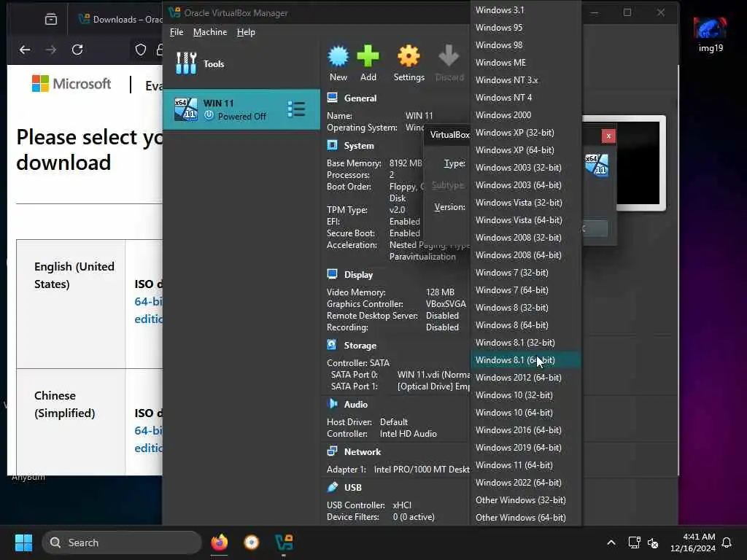Click Windows NT 3.x list entry
This screenshot has width=747, height=560.
pyautogui.click(x=526, y=80)
